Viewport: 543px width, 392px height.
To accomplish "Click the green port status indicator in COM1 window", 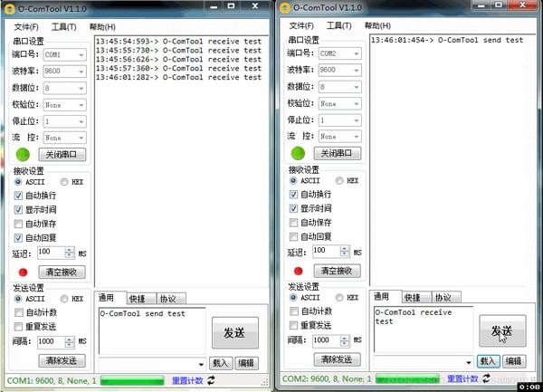I will [x=23, y=155].
